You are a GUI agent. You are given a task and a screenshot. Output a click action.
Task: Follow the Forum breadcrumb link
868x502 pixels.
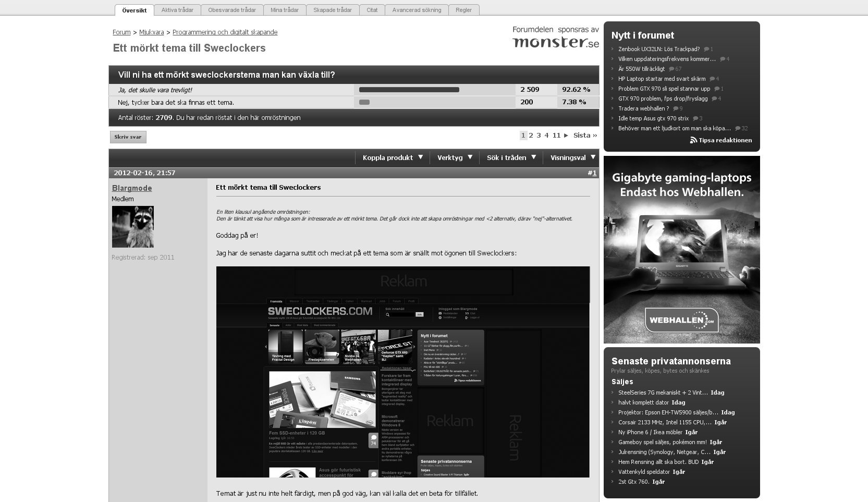click(x=121, y=32)
